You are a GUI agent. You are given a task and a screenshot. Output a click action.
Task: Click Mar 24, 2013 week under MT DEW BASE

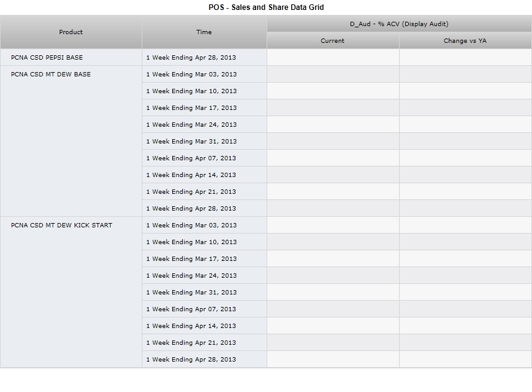click(x=204, y=124)
